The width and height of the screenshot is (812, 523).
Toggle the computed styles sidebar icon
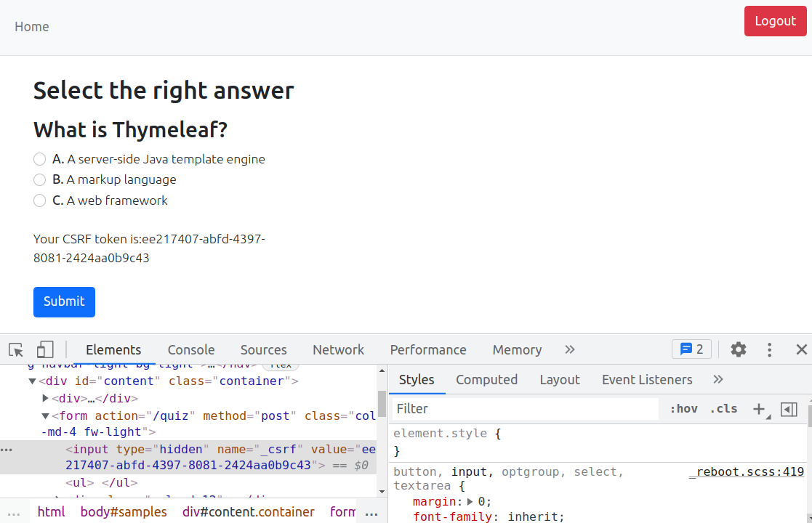789,409
